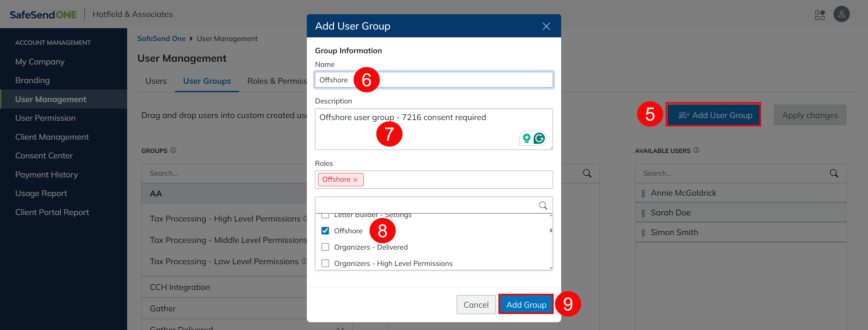Image resolution: width=868 pixels, height=330 pixels.
Task: Close the Add User Group dialog
Action: point(546,26)
